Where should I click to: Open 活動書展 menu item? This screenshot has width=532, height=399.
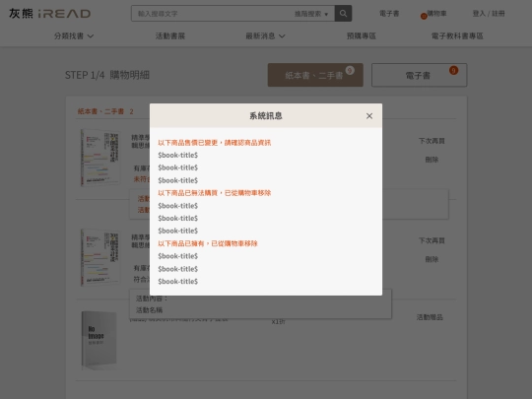tap(170, 36)
